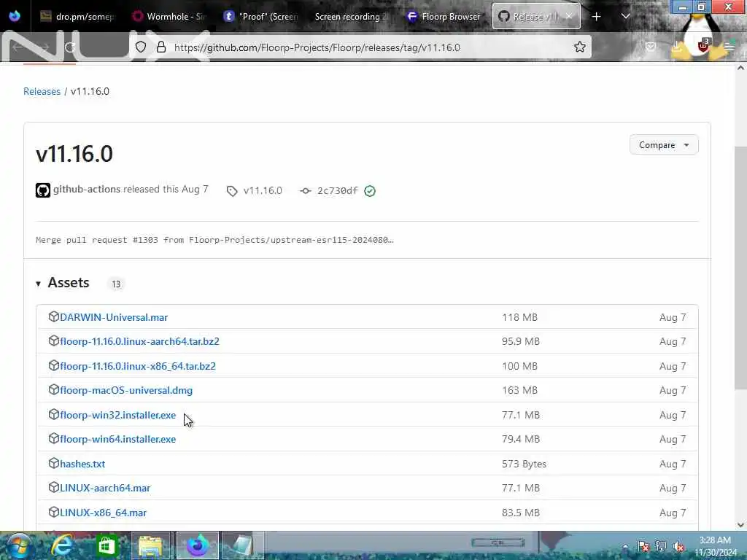747x560 pixels.
Task: Click the commit icon beside 2c730df
Action: pyautogui.click(x=306, y=191)
